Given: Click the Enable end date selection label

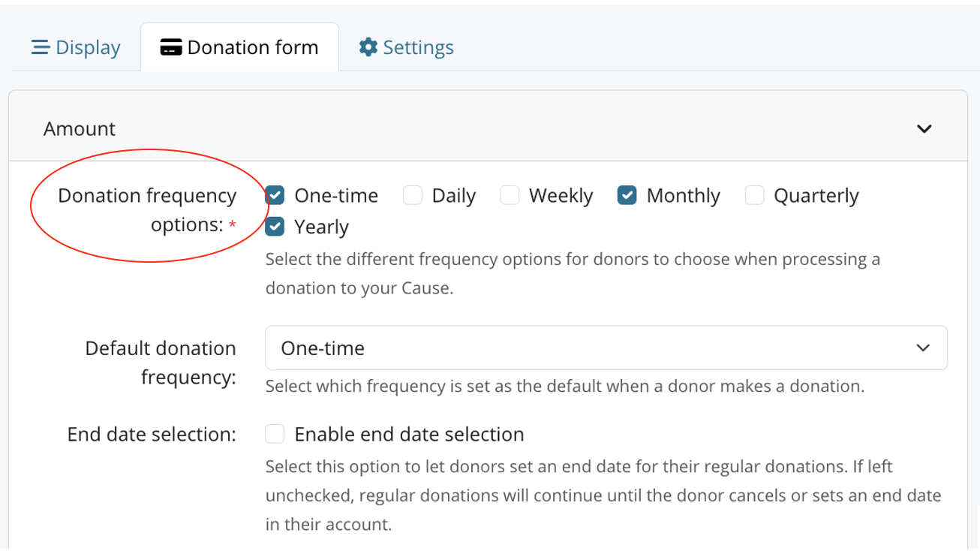Looking at the screenshot, I should click(409, 435).
